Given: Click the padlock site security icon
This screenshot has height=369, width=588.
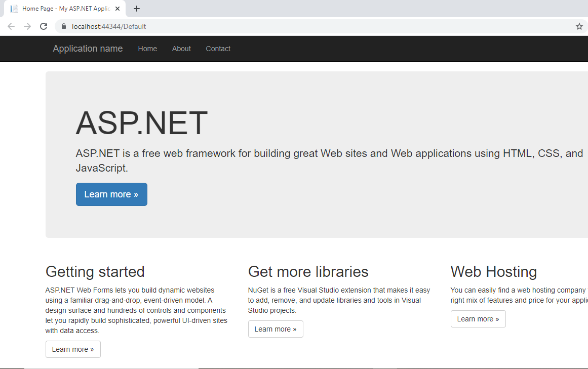Looking at the screenshot, I should tap(64, 26).
